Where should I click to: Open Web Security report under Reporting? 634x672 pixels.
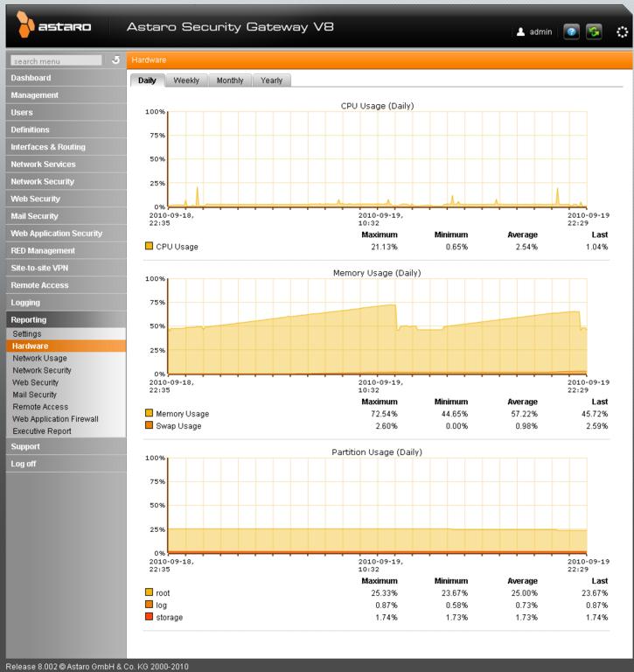tap(66, 382)
